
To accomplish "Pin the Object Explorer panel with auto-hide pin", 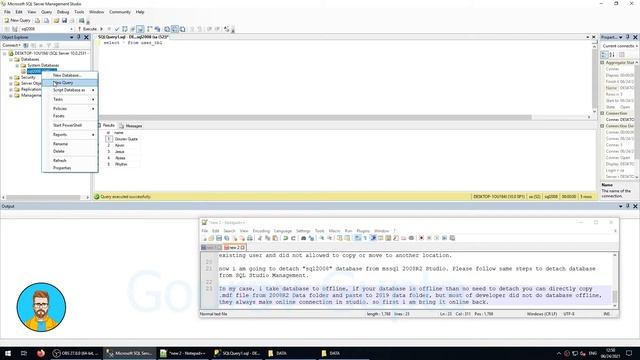I will point(79,37).
